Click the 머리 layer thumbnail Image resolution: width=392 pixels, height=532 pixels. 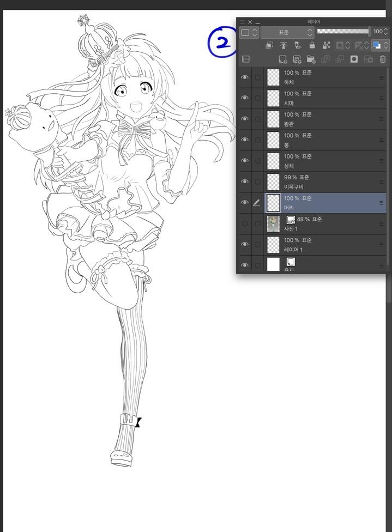274,203
